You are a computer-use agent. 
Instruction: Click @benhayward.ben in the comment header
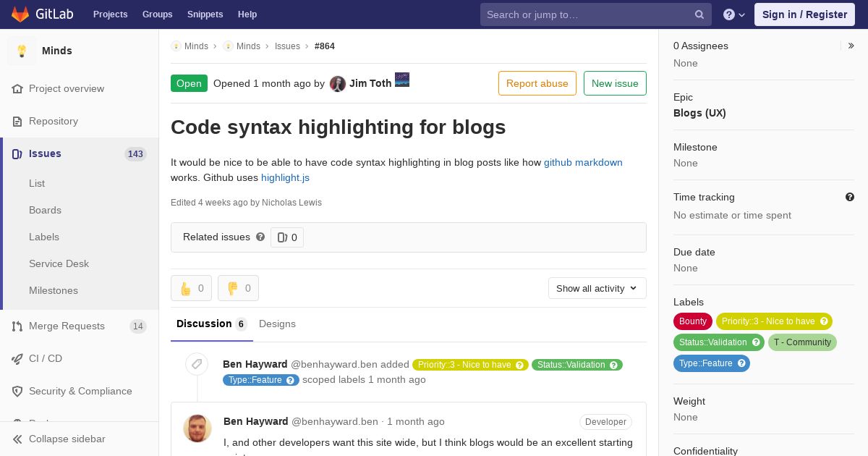pyautogui.click(x=334, y=421)
